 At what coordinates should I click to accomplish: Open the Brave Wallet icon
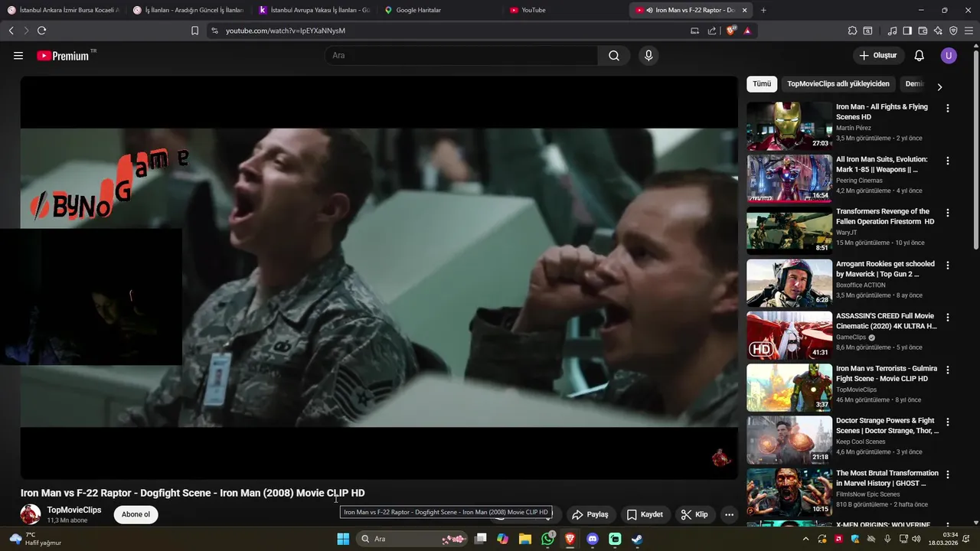coord(923,31)
